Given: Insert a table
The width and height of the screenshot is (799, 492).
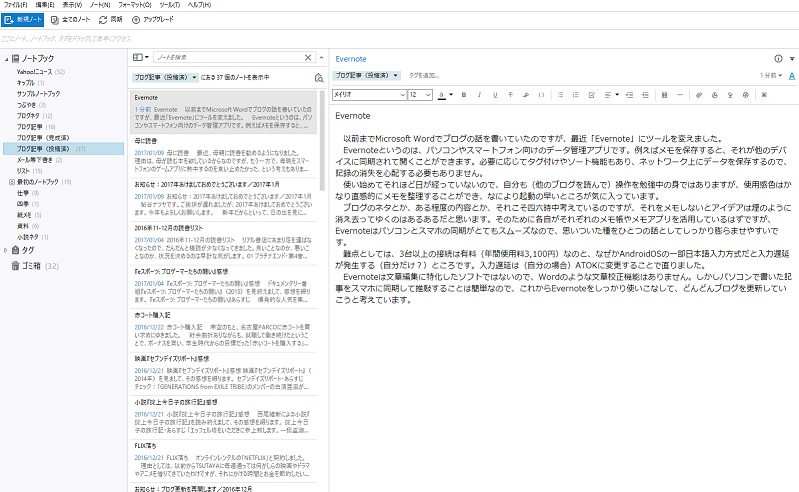Looking at the screenshot, I should click(664, 95).
